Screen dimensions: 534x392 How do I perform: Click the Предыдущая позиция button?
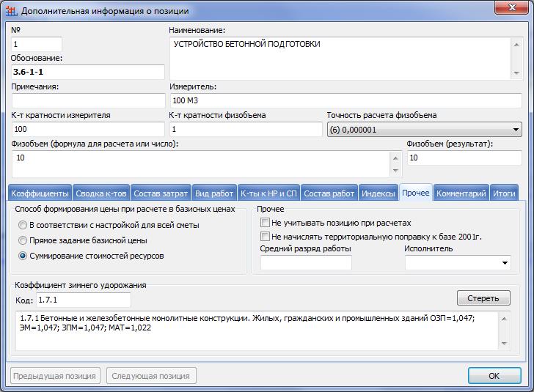pyautogui.click(x=55, y=376)
